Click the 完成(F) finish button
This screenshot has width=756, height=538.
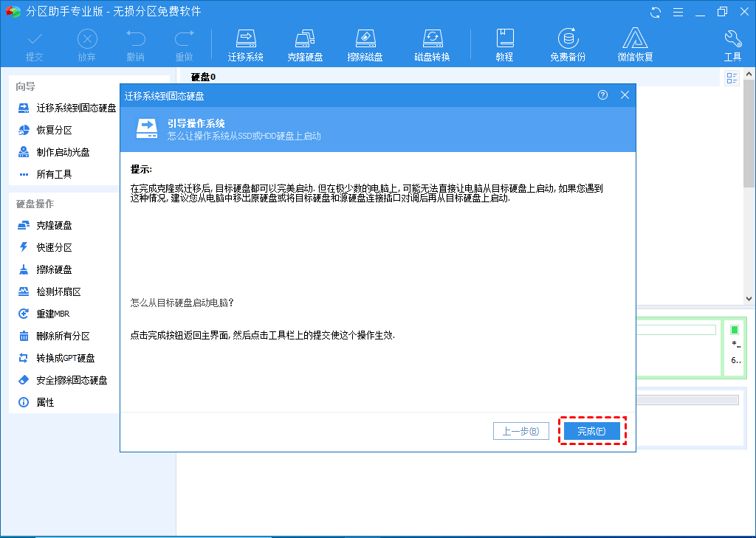click(x=592, y=431)
